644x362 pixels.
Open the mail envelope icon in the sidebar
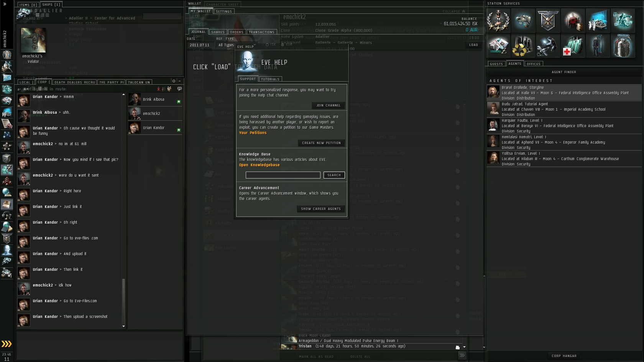pos(7,78)
